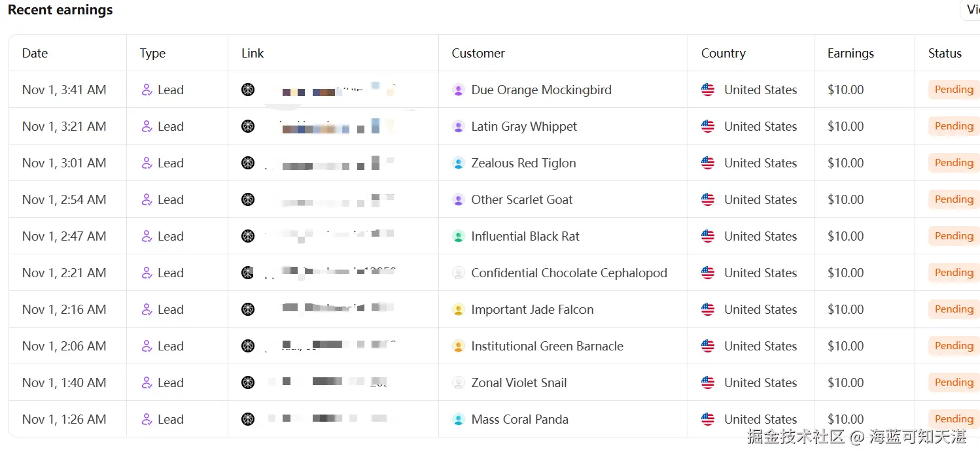Click Zealous Red Tiglon's blue avatar icon
Viewport: 980px width, 459px height.
click(459, 163)
